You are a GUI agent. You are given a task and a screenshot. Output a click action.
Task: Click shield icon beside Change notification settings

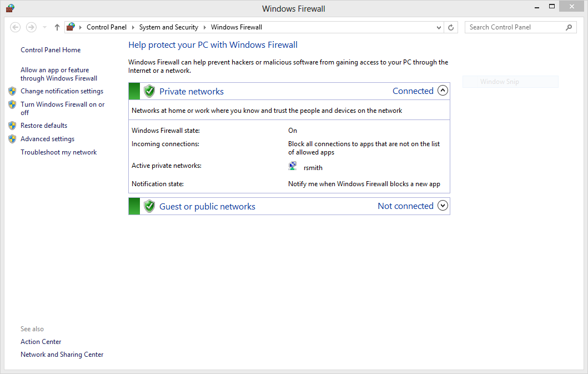click(x=12, y=91)
